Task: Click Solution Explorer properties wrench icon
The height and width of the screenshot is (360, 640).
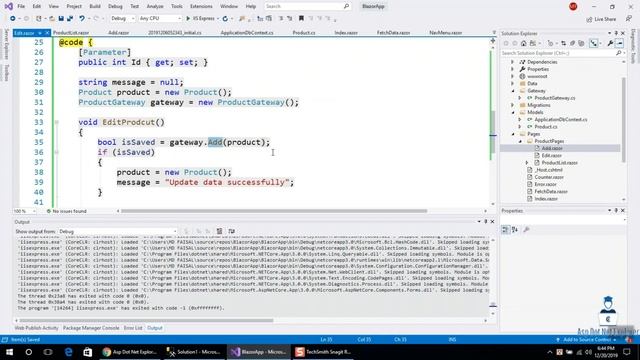Action: 610,43
